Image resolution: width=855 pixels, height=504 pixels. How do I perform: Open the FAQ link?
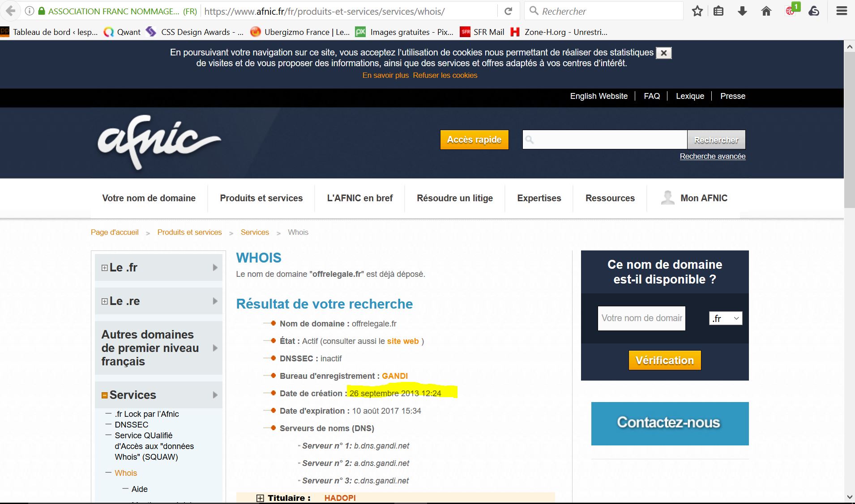(652, 96)
